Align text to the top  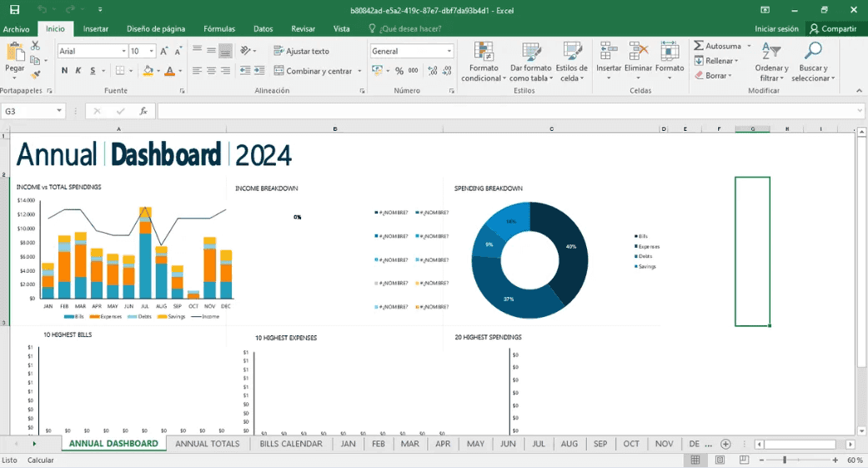[197, 50]
